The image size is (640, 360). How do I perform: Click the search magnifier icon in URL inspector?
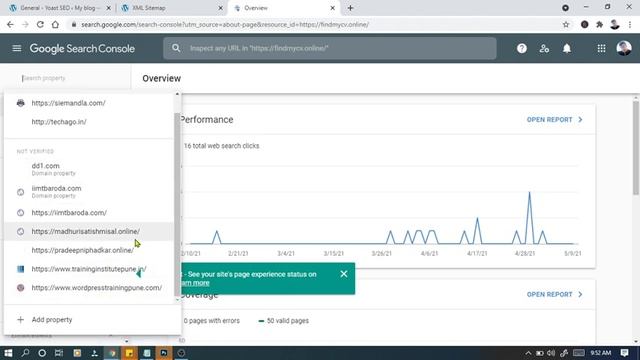[x=176, y=48]
